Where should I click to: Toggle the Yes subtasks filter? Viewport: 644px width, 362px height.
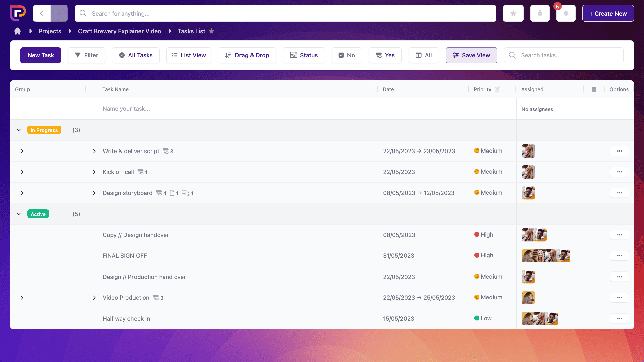(385, 55)
